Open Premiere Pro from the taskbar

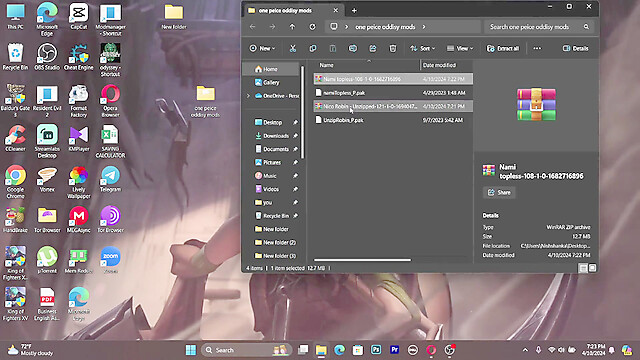(x=394, y=350)
